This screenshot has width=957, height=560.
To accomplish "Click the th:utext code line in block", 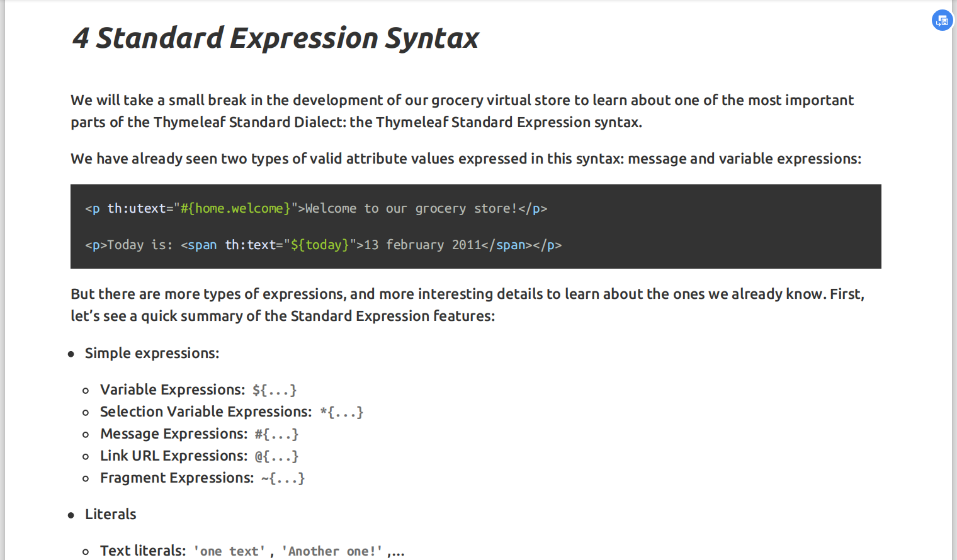I will (315, 208).
